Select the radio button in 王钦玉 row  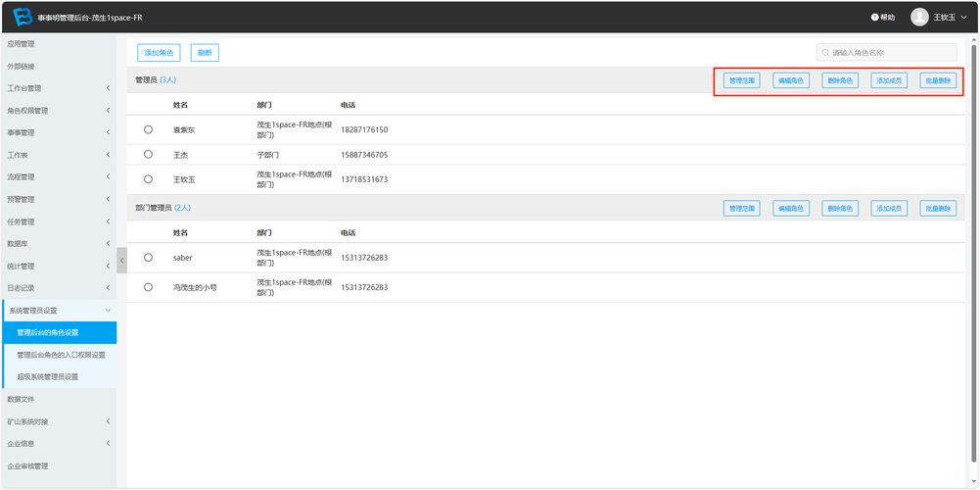point(148,179)
